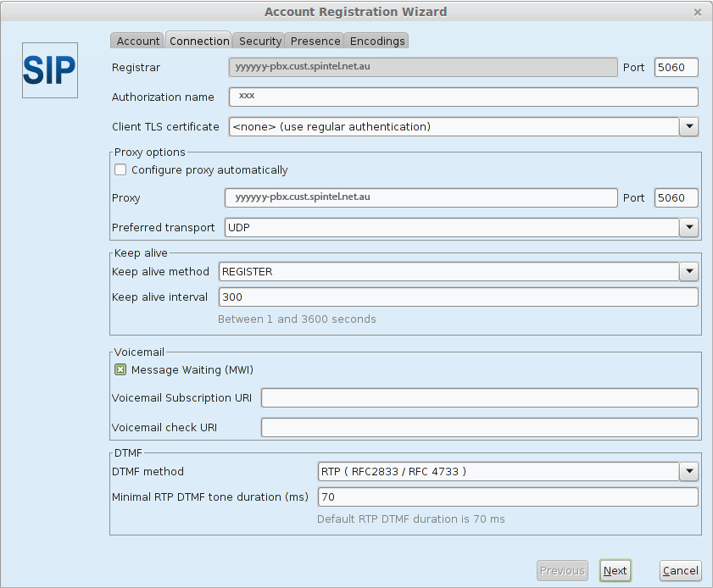The width and height of the screenshot is (713, 588).
Task: Edit the Minimal RTP DTMF tone duration field
Action: click(508, 497)
